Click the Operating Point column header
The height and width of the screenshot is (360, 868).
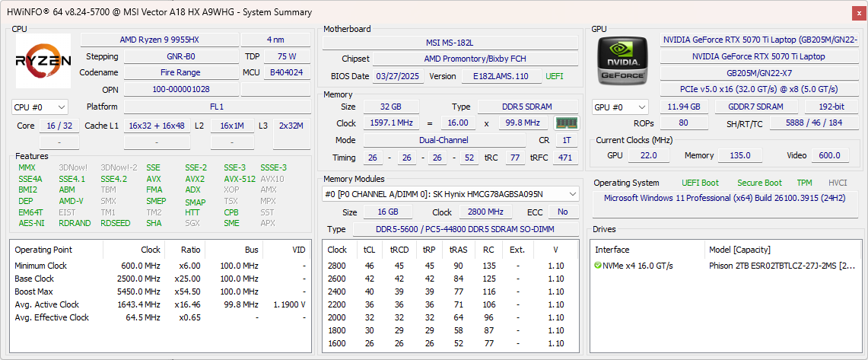point(43,250)
